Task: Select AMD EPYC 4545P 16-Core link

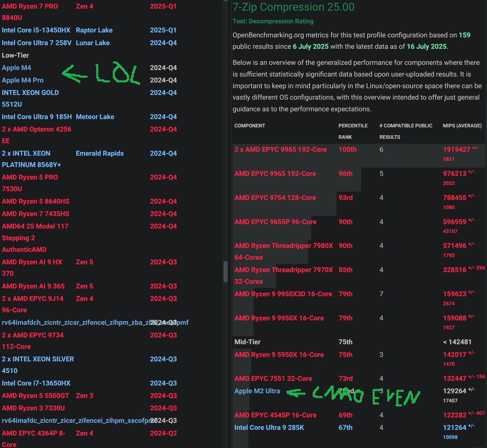Action: point(275,415)
